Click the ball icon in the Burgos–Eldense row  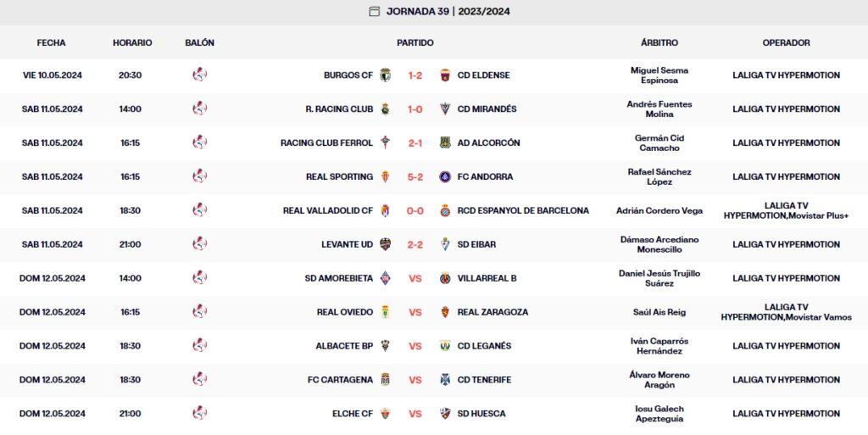199,75
